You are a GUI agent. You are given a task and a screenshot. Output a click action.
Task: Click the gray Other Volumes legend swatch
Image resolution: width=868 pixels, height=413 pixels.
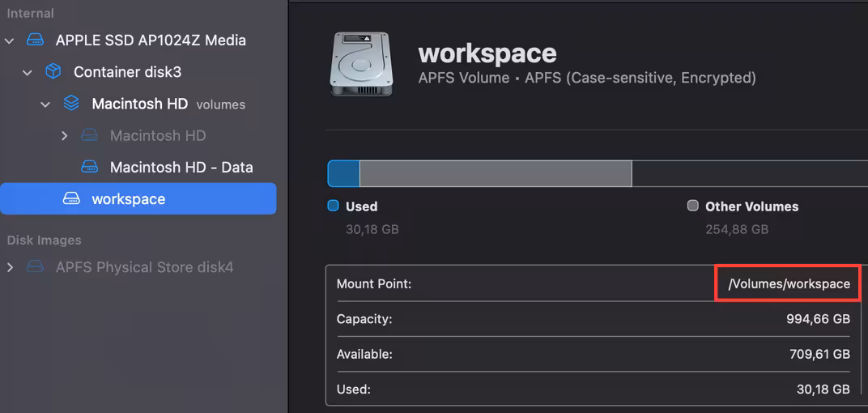tap(692, 206)
